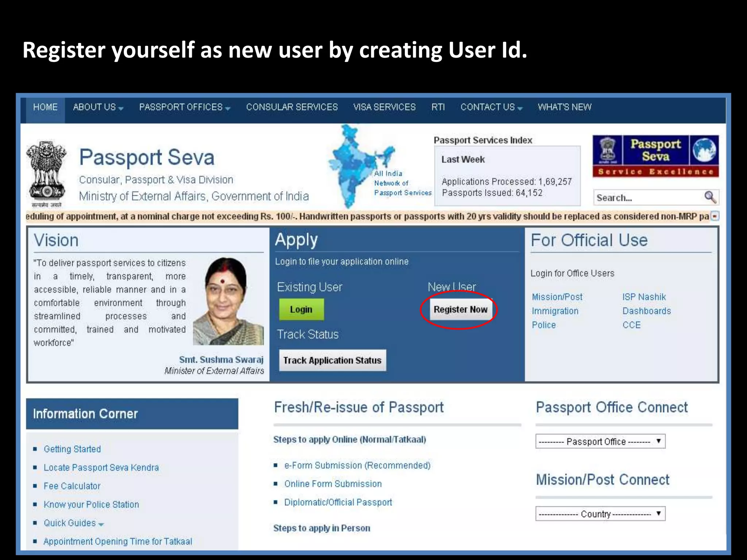Open the Fee Calculator link
747x560 pixels.
point(72,486)
